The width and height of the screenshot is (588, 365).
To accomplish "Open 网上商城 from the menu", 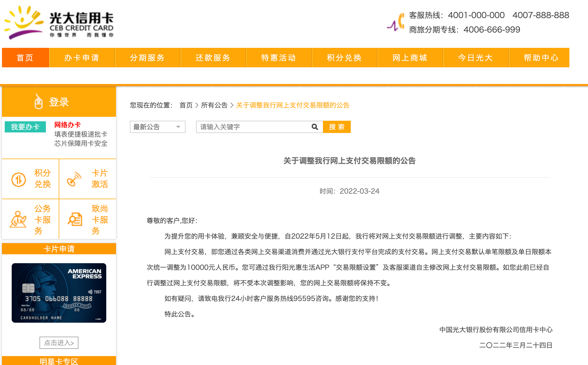I will coord(410,58).
